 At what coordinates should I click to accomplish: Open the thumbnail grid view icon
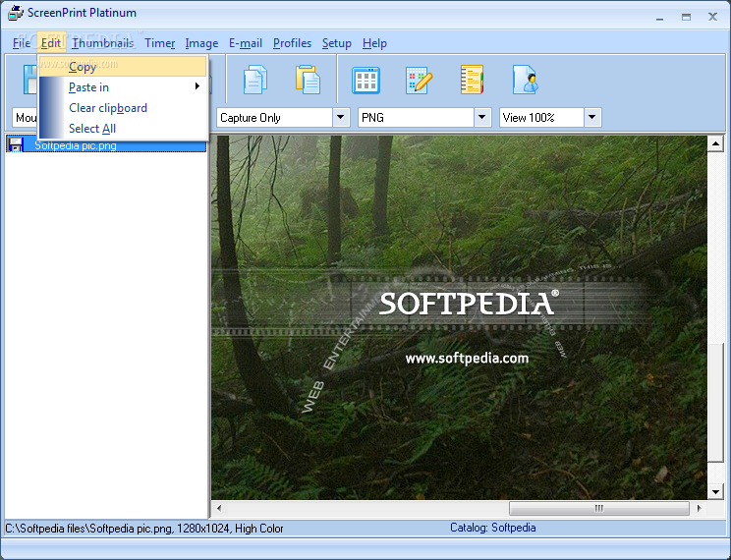pos(365,81)
